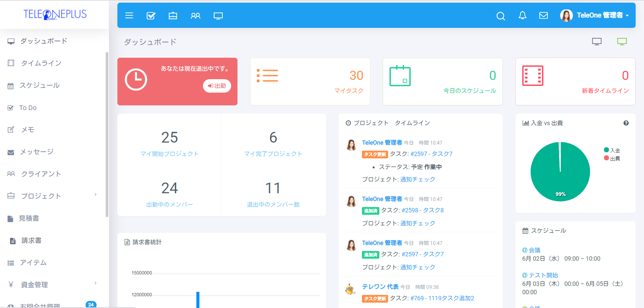The height and width of the screenshot is (308, 644).
Task: Open 新着タイムライン link
Action: tap(605, 91)
